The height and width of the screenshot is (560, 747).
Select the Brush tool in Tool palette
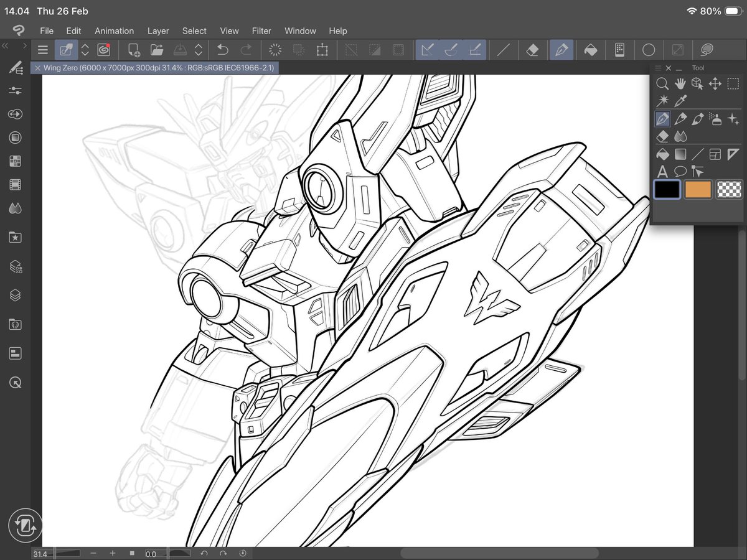coord(697,118)
